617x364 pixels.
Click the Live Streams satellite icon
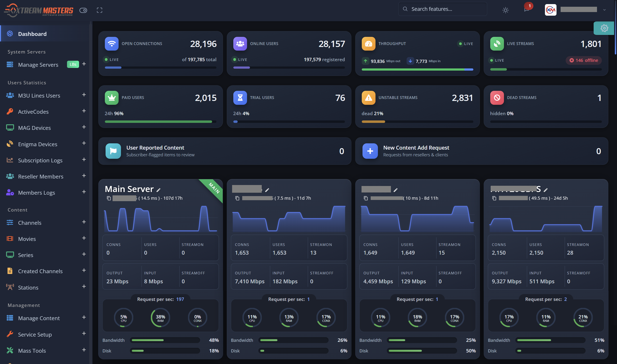point(497,44)
